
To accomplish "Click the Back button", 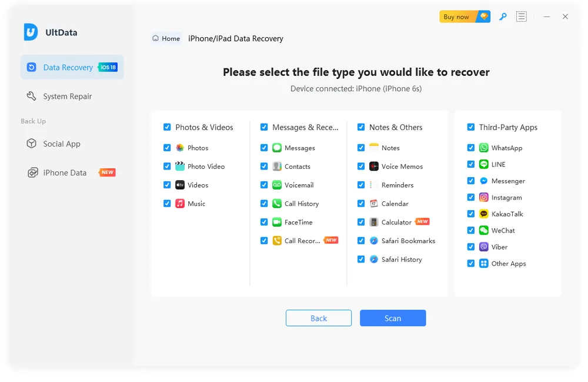I will [319, 318].
